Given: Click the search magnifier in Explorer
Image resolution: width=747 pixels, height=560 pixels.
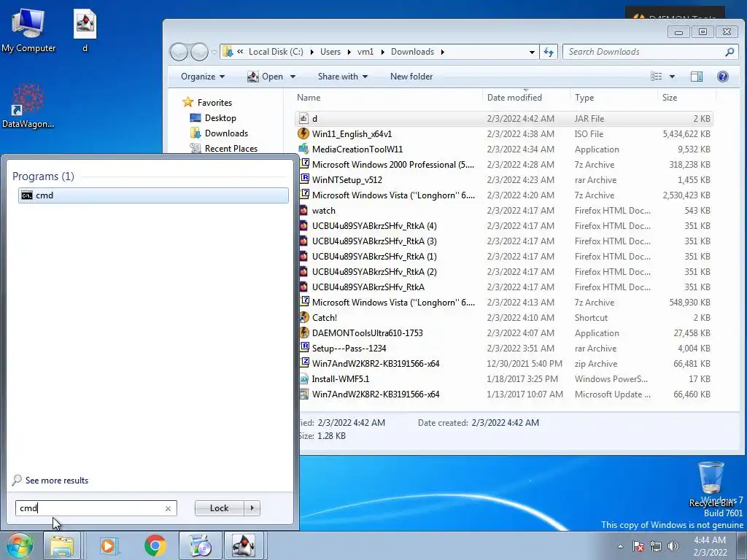Looking at the screenshot, I should tap(729, 52).
